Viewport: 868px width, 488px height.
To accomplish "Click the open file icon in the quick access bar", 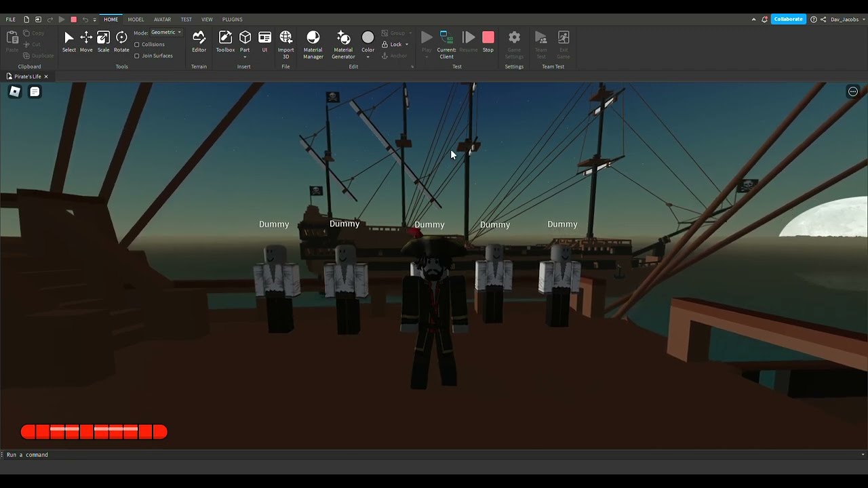I will point(38,20).
